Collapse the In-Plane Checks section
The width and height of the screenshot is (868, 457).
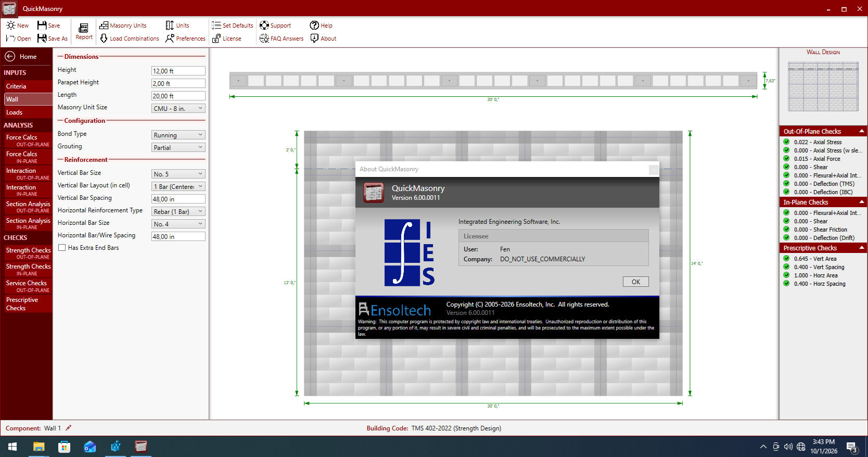point(862,202)
